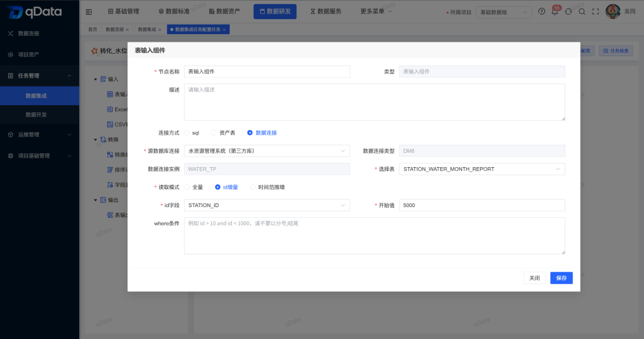Viewport: 644px width, 339px height.
Task: Collapse the 输入 tree group arrow
Action: click(x=95, y=79)
